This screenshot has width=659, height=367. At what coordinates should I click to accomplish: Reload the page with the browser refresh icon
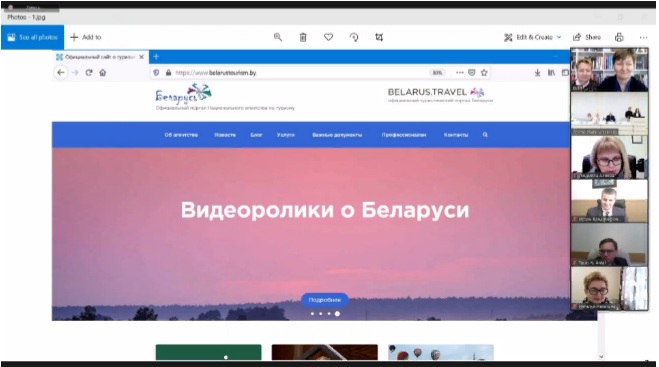[89, 73]
